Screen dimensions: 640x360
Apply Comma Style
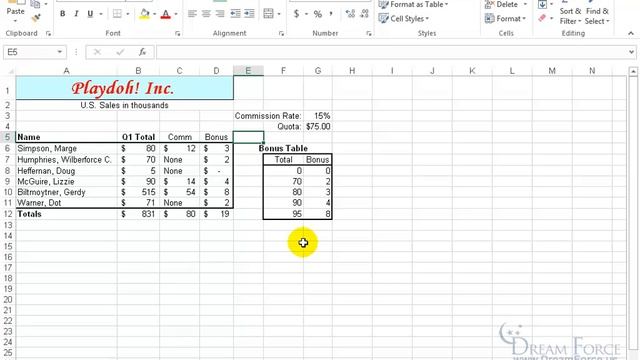(x=331, y=14)
